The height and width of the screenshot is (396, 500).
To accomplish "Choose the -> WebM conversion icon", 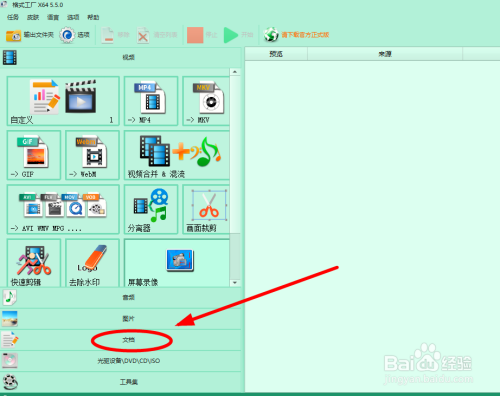I will (92, 155).
